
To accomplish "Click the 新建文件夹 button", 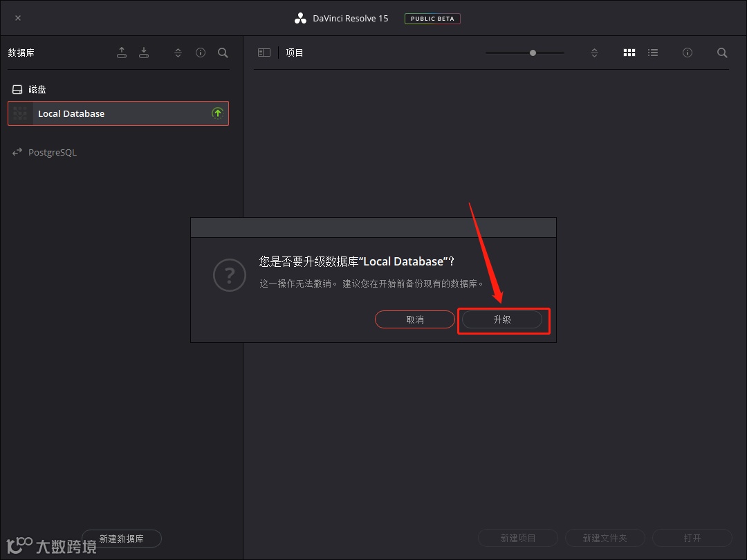I will 605,538.
